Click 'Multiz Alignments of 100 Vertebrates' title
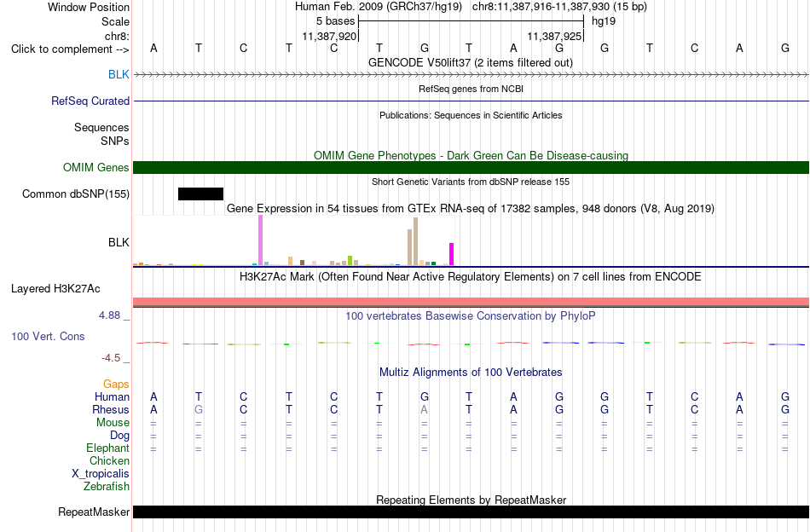This screenshot has width=810, height=532. (x=471, y=372)
